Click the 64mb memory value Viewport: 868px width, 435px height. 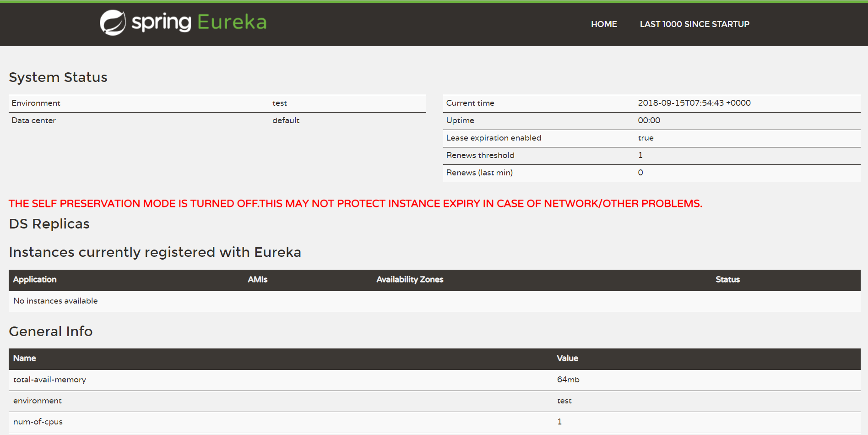pyautogui.click(x=568, y=380)
